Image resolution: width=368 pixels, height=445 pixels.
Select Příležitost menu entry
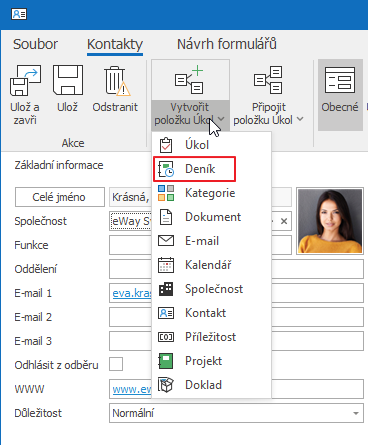pos(212,337)
